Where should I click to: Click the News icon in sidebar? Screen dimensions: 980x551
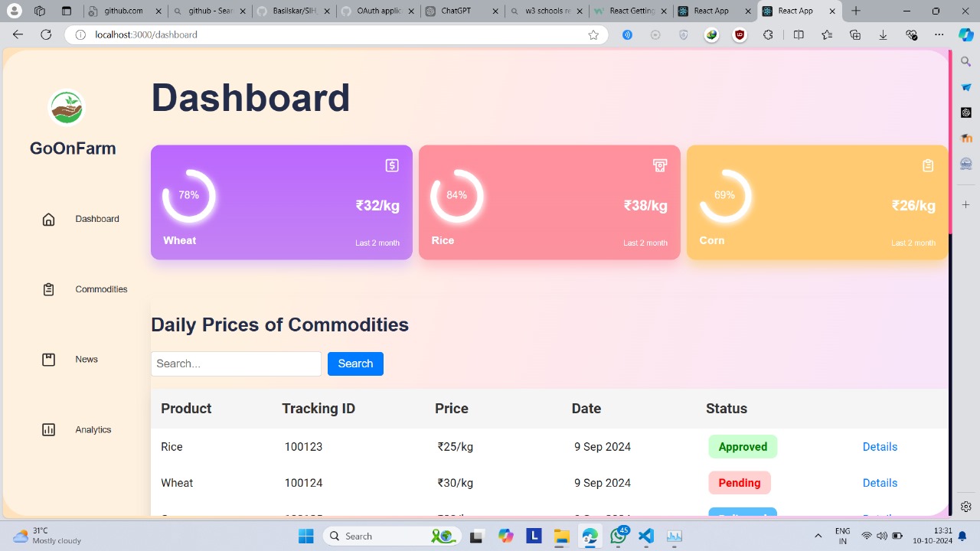tap(48, 360)
